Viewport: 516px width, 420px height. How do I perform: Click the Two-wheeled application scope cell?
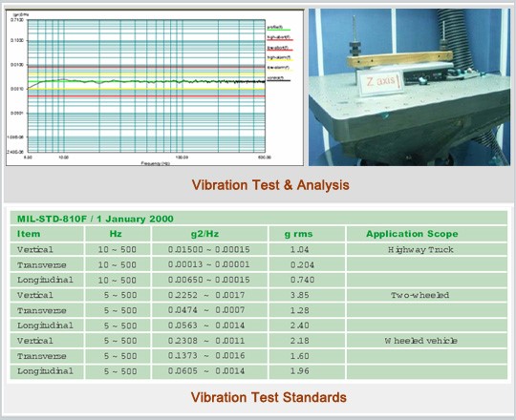pyautogui.click(x=427, y=295)
